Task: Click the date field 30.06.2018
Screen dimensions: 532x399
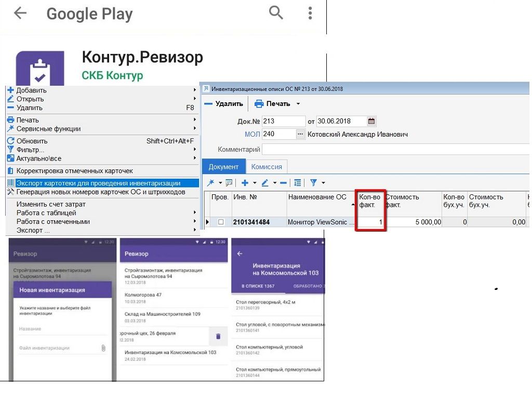Action: coord(341,121)
